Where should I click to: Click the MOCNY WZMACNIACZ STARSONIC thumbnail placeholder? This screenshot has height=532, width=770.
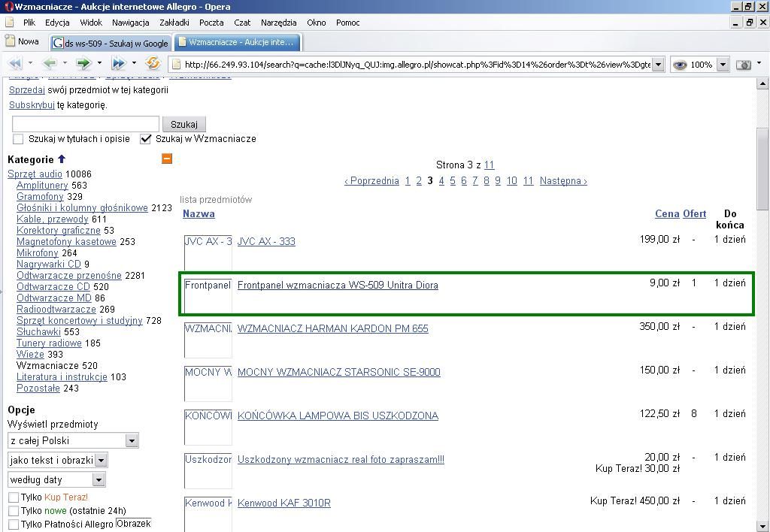pyautogui.click(x=208, y=384)
